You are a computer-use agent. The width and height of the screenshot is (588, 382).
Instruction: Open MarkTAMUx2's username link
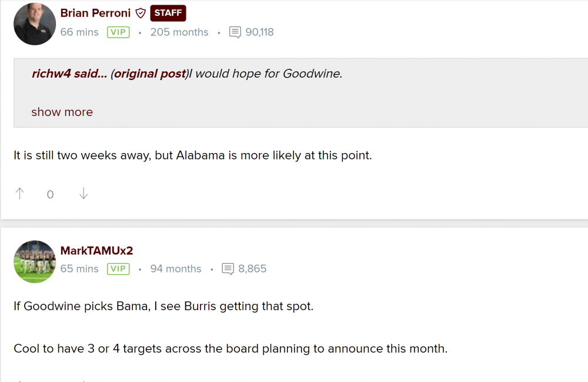96,251
